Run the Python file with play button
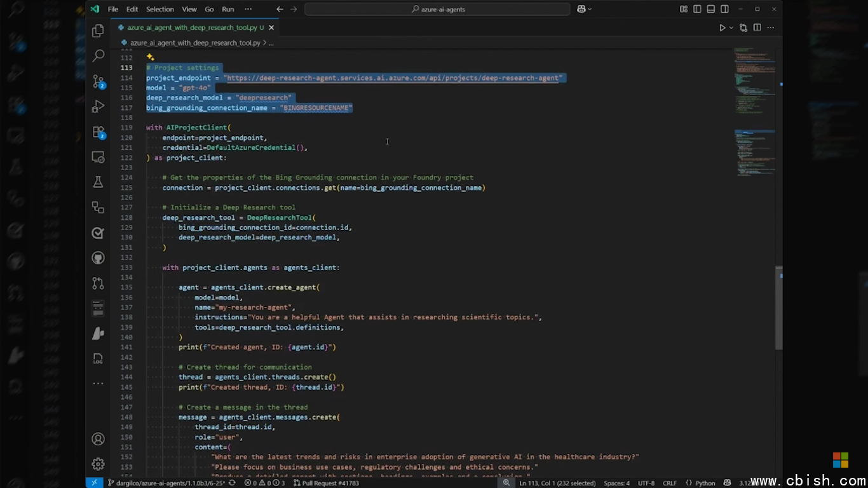868x488 pixels. 722,27
